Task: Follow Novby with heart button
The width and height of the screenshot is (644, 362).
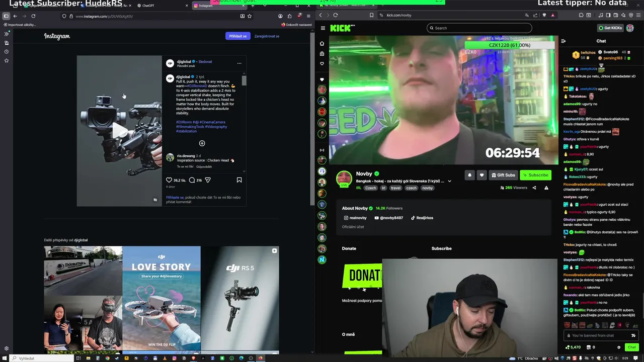Action: [481, 175]
